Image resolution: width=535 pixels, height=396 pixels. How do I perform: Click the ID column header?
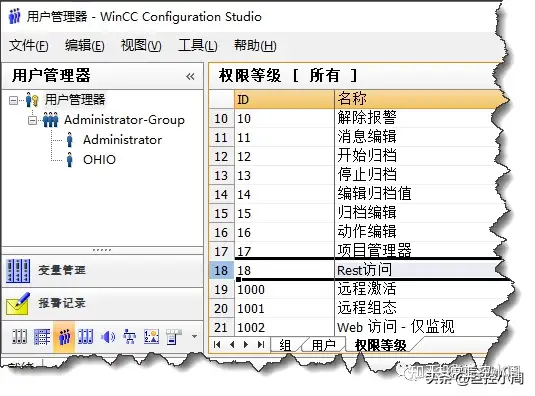point(284,100)
